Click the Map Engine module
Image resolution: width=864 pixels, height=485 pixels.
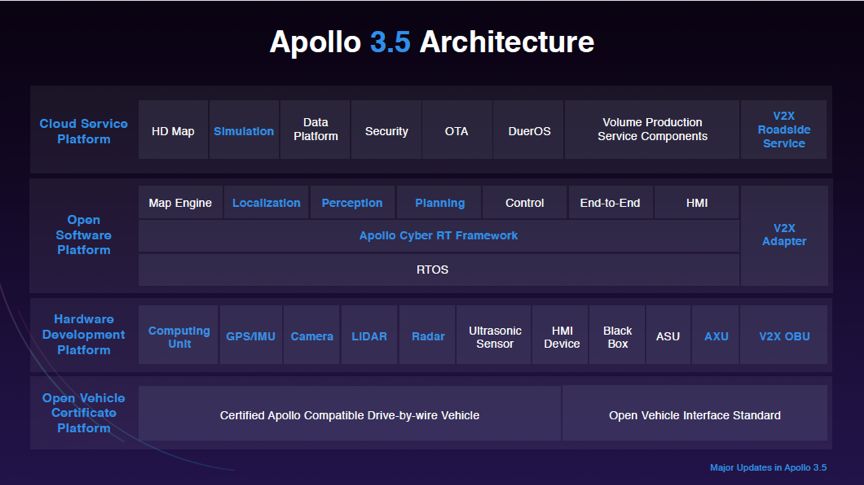point(180,203)
